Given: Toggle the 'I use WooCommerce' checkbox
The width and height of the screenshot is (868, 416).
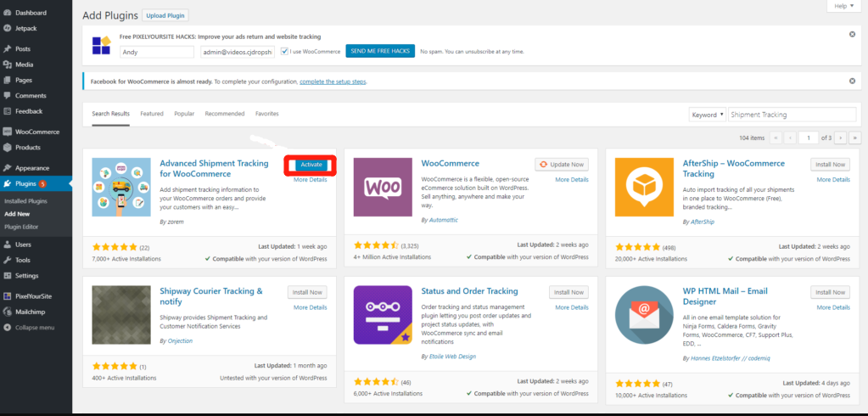Looking at the screenshot, I should tap(284, 52).
